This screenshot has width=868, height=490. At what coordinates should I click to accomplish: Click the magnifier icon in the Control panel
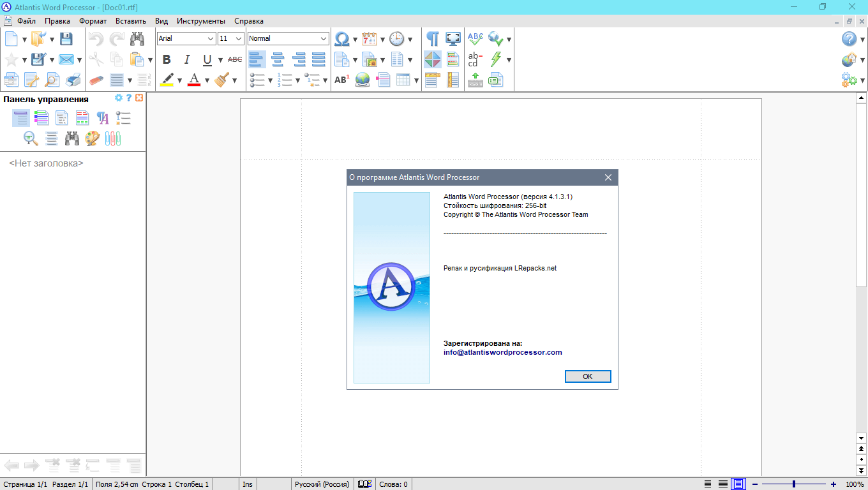pyautogui.click(x=31, y=138)
